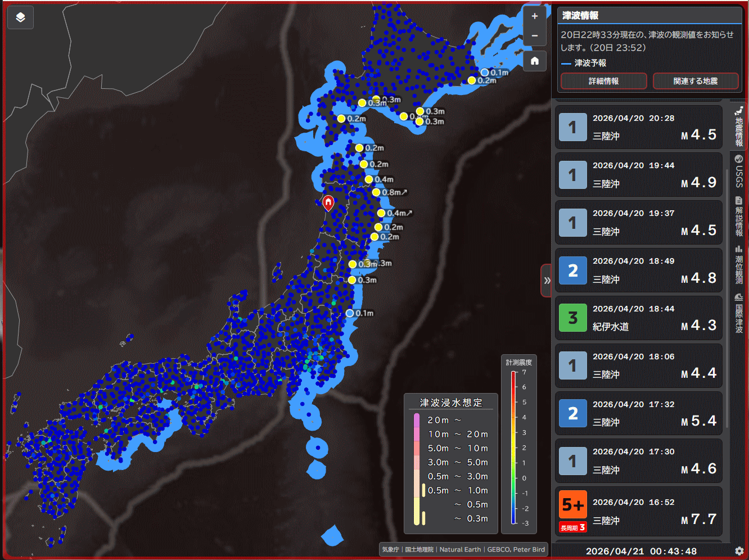Select the M7.7 三陸沖 earthquake entry

tap(638, 511)
